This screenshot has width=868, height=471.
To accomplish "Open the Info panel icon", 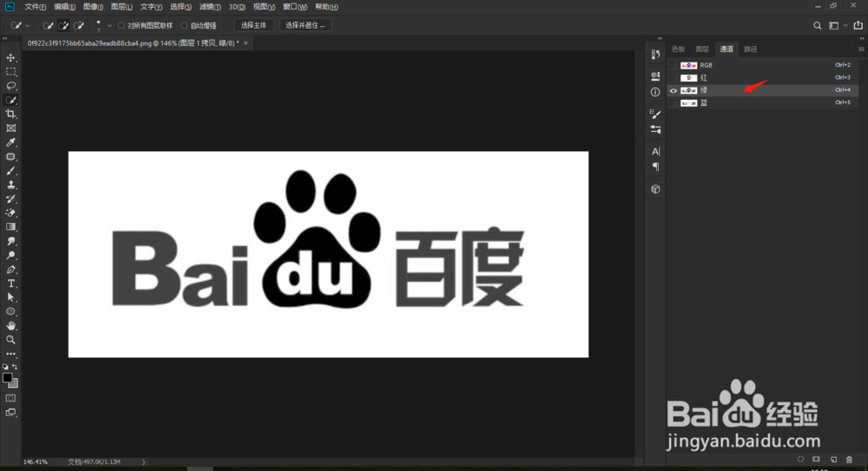I will (x=655, y=92).
